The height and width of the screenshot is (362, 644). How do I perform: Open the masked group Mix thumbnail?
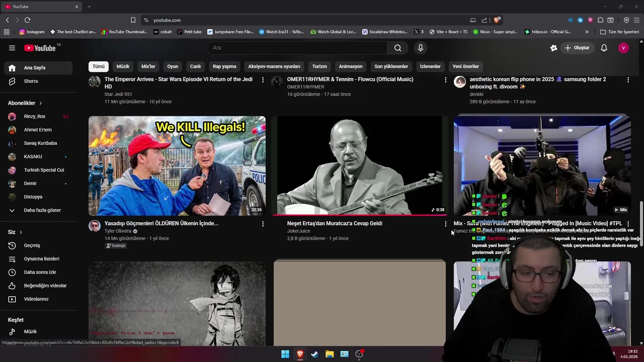tap(542, 166)
